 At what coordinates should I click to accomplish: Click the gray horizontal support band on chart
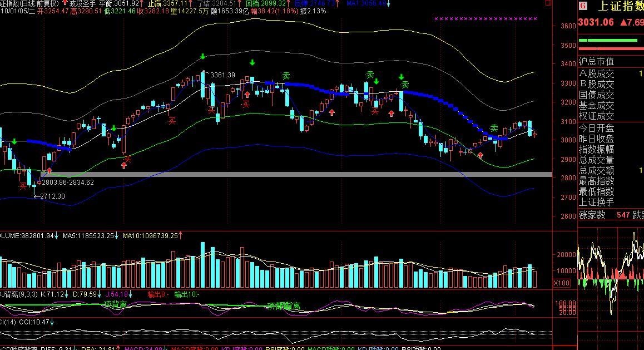pos(278,175)
